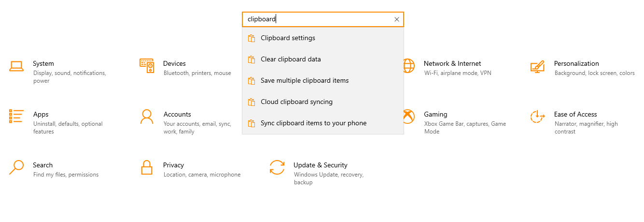This screenshot has width=644, height=222.
Task: Open the Apps list icon
Action: tap(16, 116)
